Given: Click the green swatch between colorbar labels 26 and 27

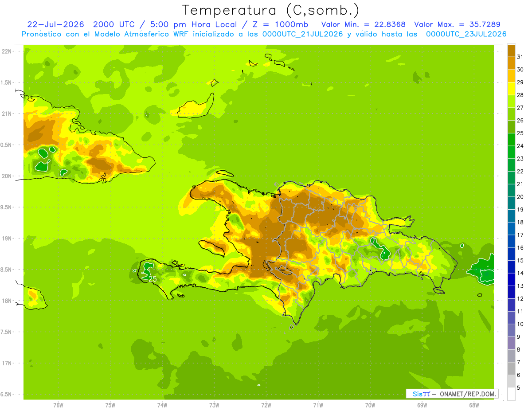Looking at the screenshot, I should (x=511, y=114).
